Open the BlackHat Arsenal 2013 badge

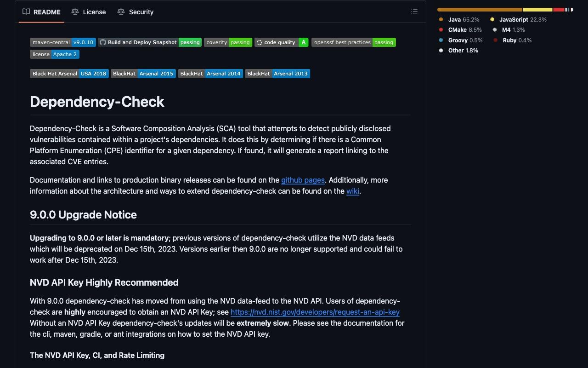click(278, 74)
